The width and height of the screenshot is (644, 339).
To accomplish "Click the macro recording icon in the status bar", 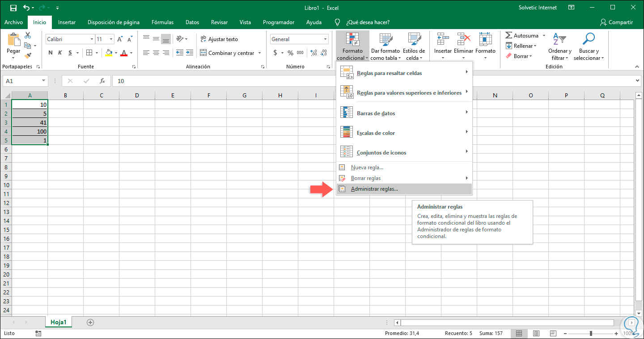I will click(x=38, y=333).
